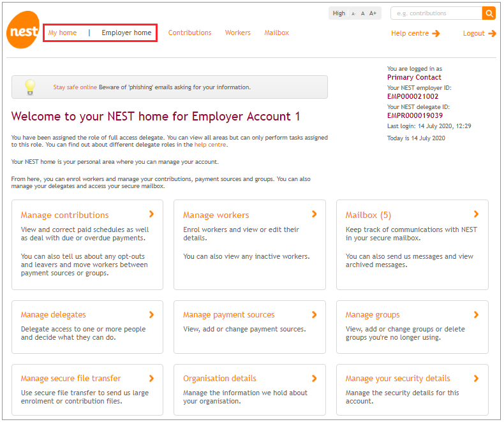Open the Mailbox item in the top navigation

tap(276, 33)
